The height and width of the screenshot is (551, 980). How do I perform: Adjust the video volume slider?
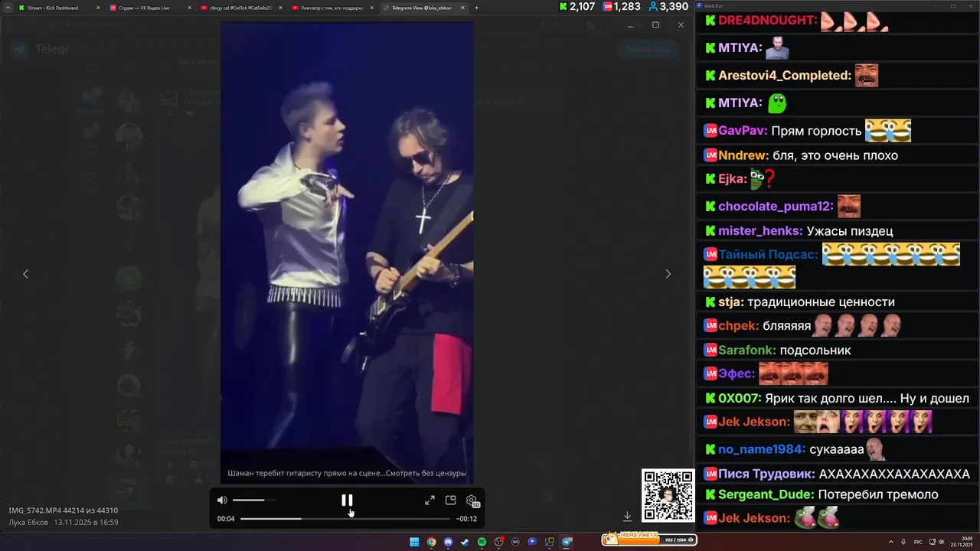[x=253, y=500]
